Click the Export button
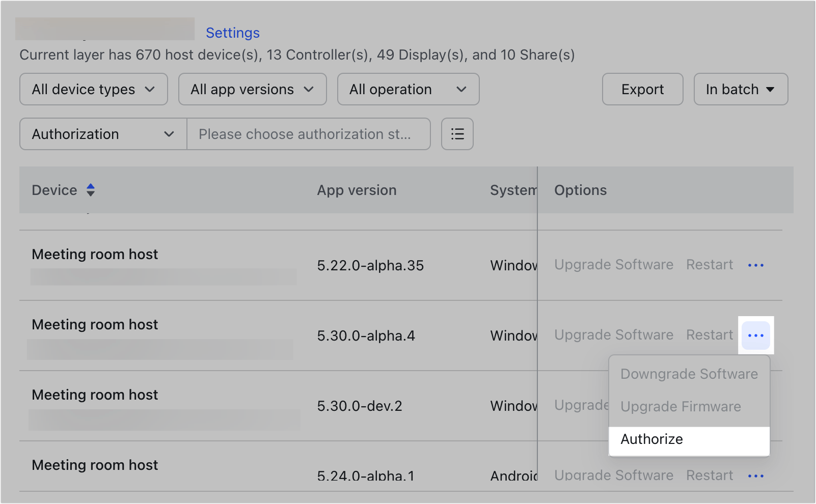 tap(642, 89)
